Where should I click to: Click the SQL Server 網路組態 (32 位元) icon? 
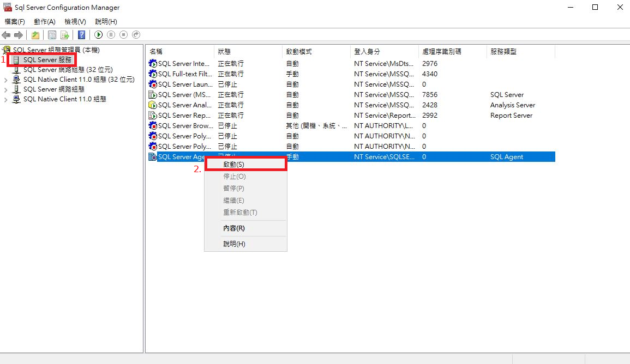click(x=16, y=70)
